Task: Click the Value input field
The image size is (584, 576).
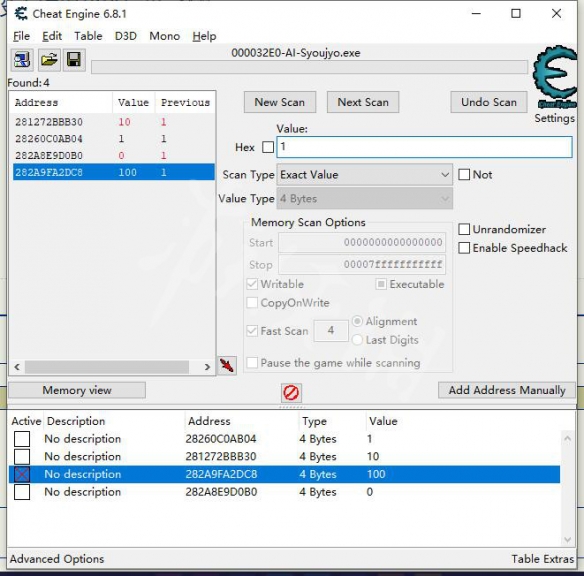Action: pyautogui.click(x=424, y=147)
